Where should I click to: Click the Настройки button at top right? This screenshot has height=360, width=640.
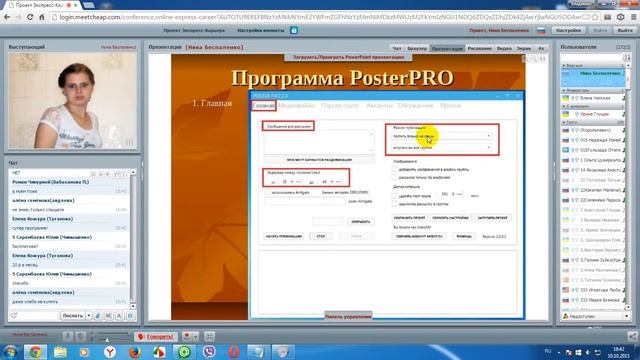click(x=569, y=30)
